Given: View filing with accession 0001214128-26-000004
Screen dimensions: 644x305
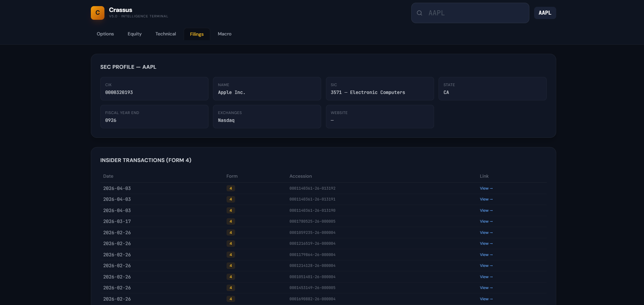Looking at the screenshot, I should pos(486,266).
